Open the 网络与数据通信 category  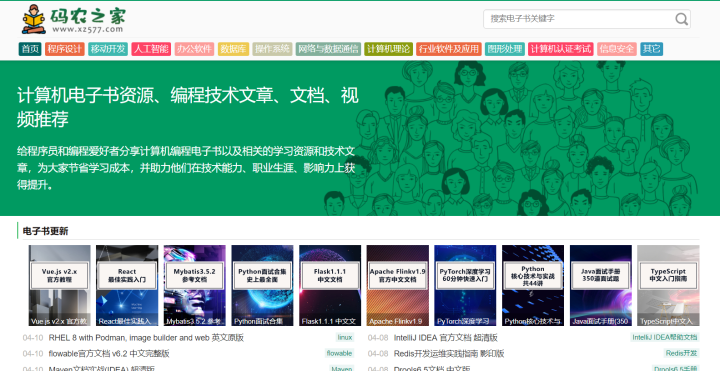pyautogui.click(x=328, y=49)
